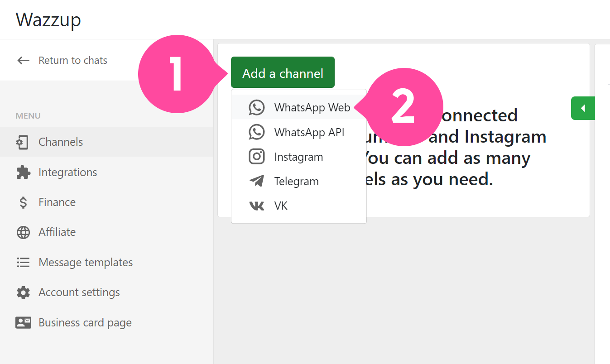Image resolution: width=610 pixels, height=364 pixels.
Task: Click the Account settings gear icon
Action: [x=23, y=292]
